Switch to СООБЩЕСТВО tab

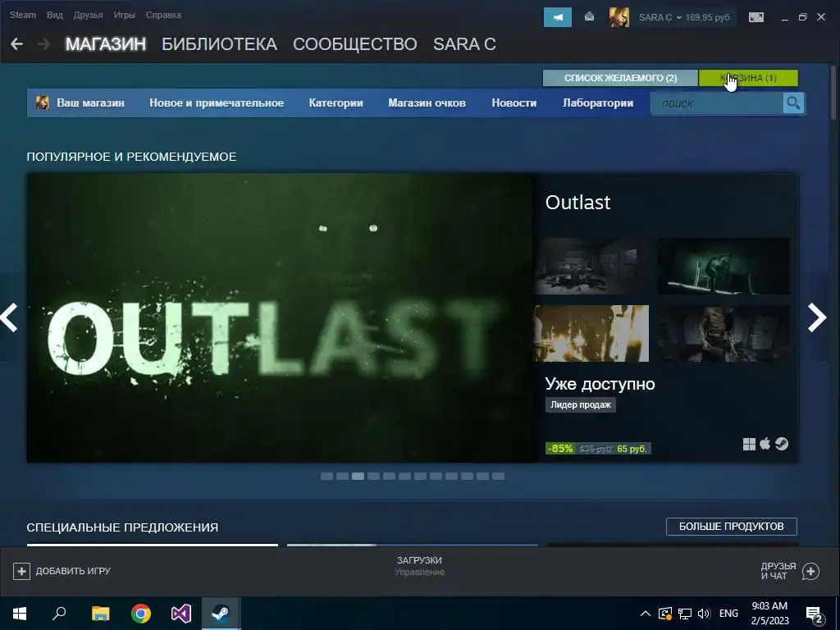[354, 44]
